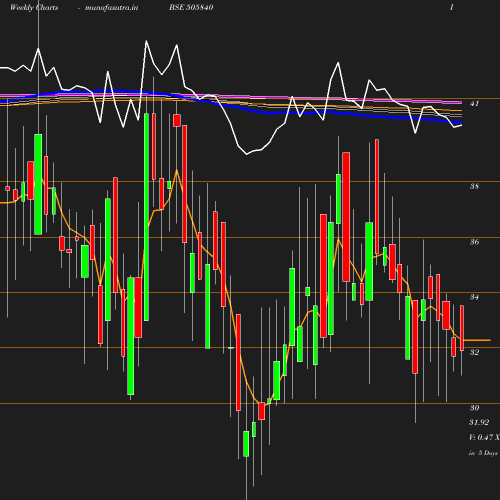The width and height of the screenshot is (500, 500).
Task: Click the 'munafasutra.in' label
Action: click(111, 8)
